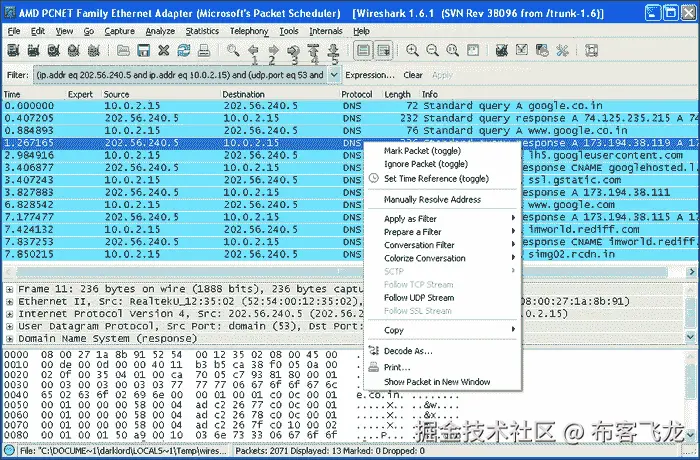Edit capture filters toolbar icon
The width and height of the screenshot is (700, 460).
pyautogui.click(x=502, y=50)
